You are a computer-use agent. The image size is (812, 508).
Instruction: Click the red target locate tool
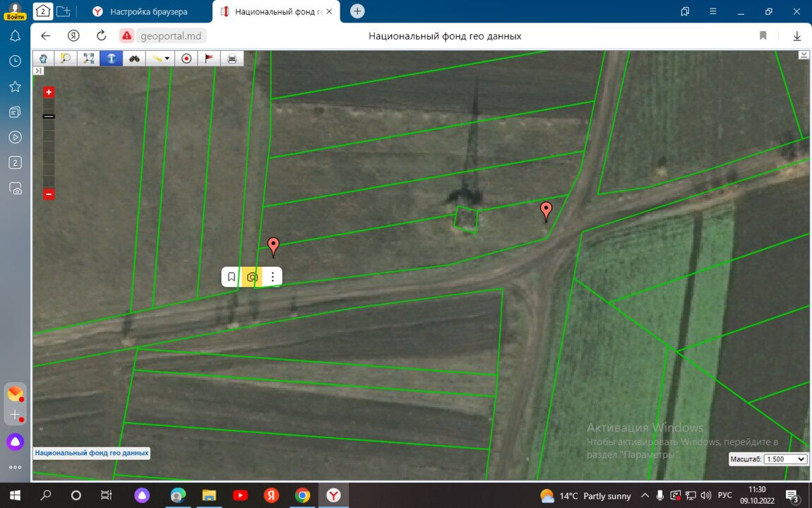tap(186, 59)
